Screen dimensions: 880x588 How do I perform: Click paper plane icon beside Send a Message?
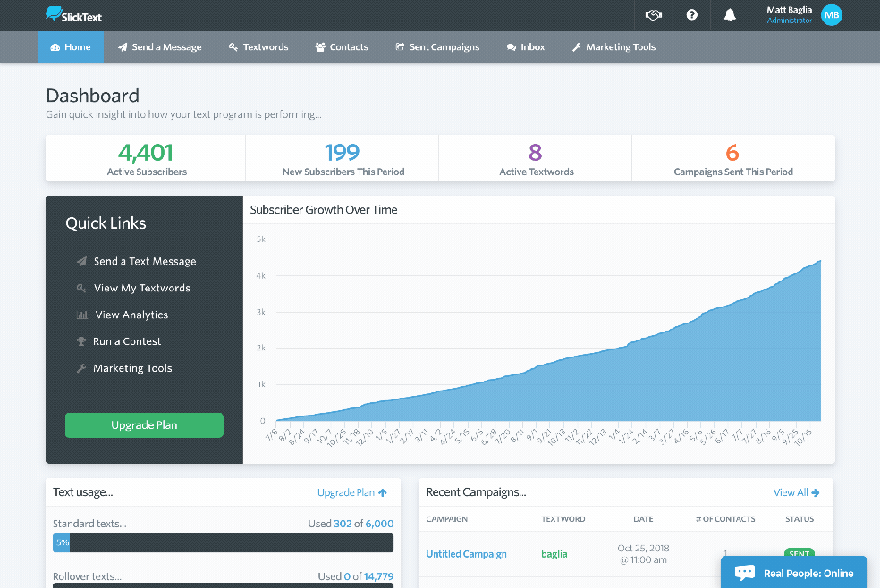click(x=123, y=47)
